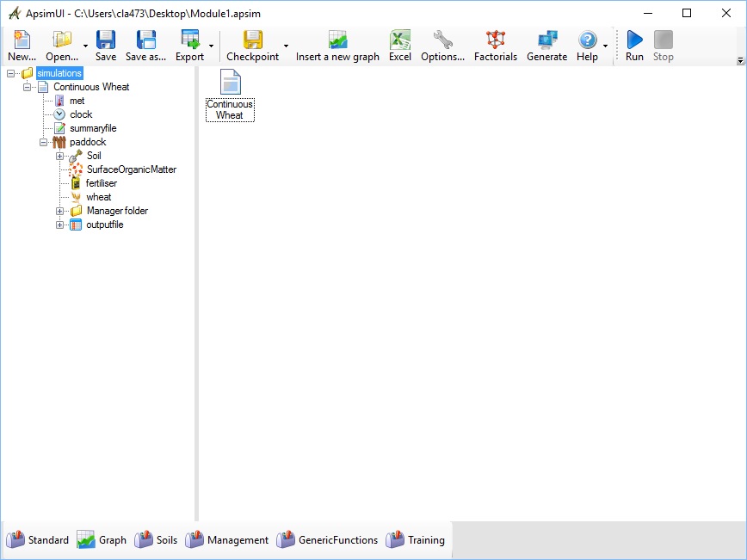The width and height of the screenshot is (747, 560).
Task: Expand the outputfile node
Action: click(59, 225)
